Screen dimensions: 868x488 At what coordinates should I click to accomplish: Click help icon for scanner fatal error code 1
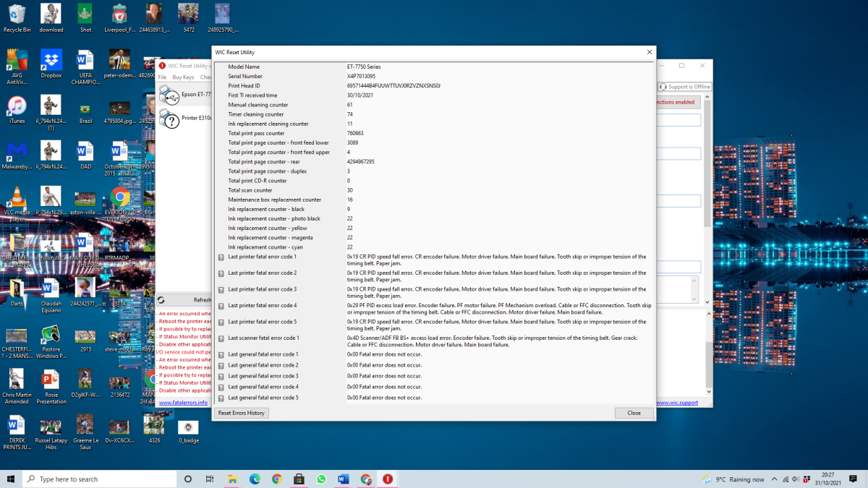(221, 338)
